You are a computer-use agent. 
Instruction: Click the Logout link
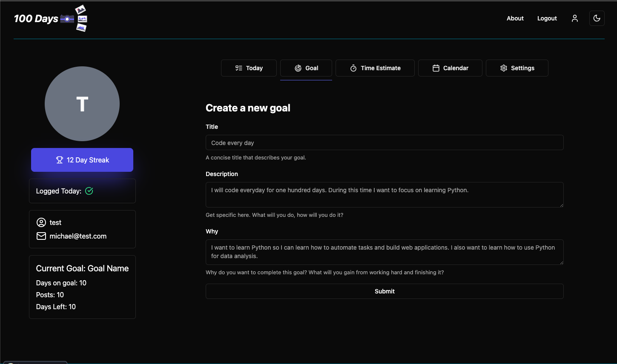(x=547, y=18)
